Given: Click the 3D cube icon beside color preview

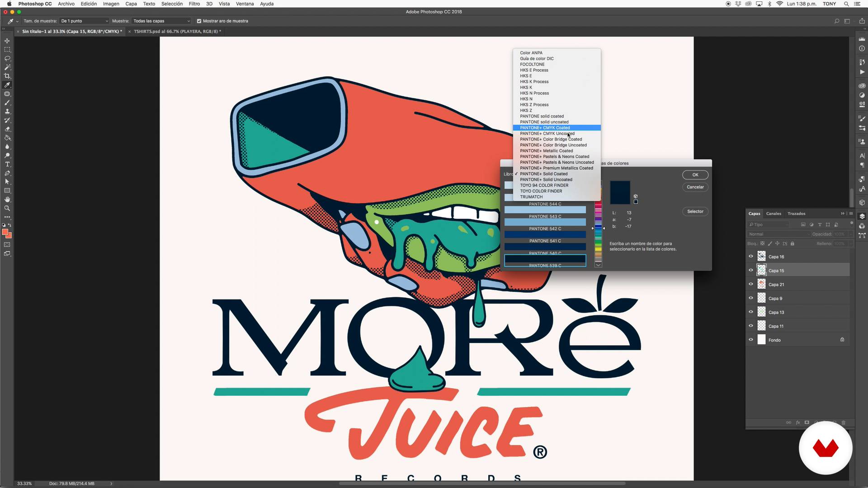Looking at the screenshot, I should [636, 196].
